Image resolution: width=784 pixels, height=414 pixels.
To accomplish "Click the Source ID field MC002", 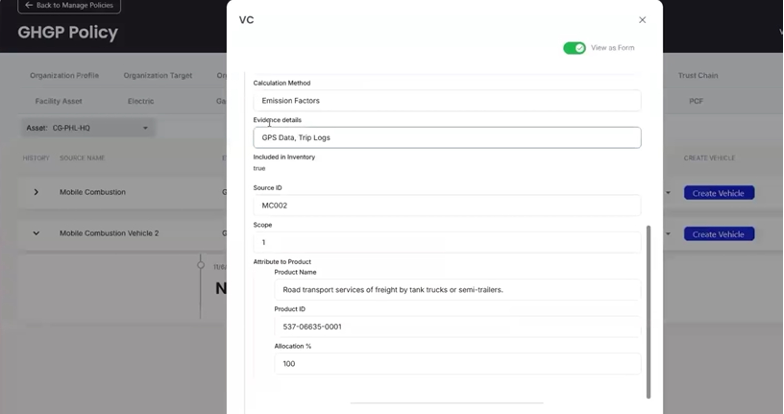I will [x=446, y=205].
